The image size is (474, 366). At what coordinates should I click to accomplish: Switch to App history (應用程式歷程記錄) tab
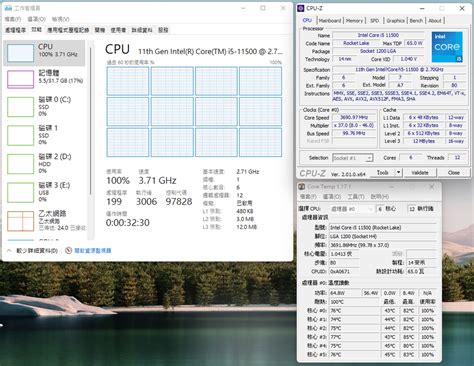(68, 30)
